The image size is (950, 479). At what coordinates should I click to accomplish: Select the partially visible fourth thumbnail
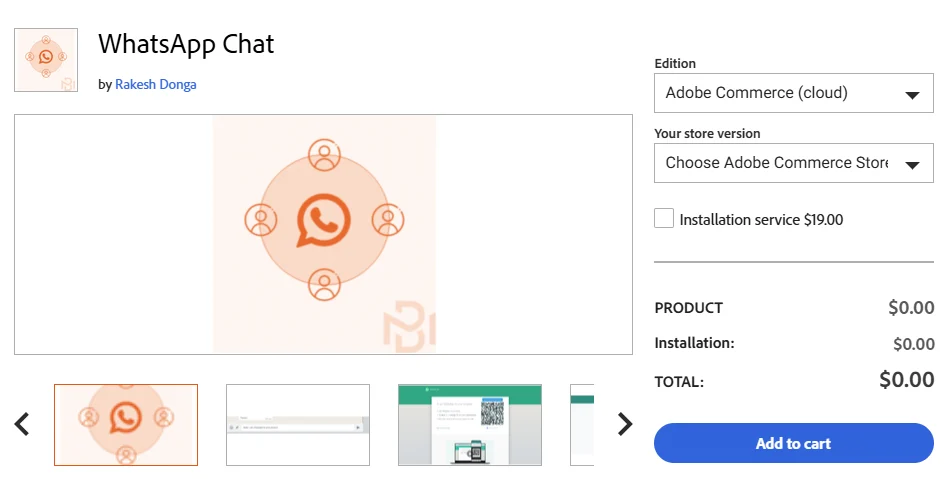tap(582, 425)
